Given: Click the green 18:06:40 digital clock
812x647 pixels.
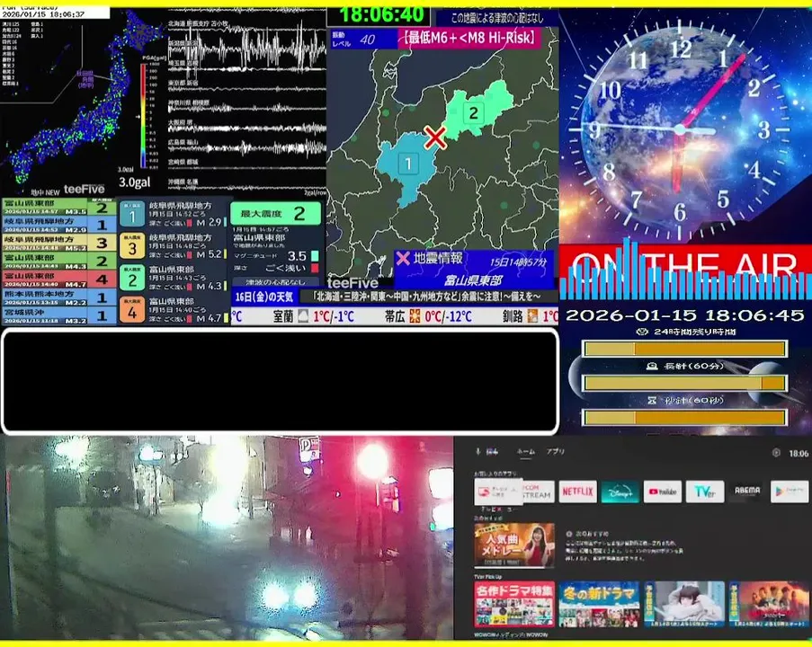Looking at the screenshot, I should [x=380, y=14].
